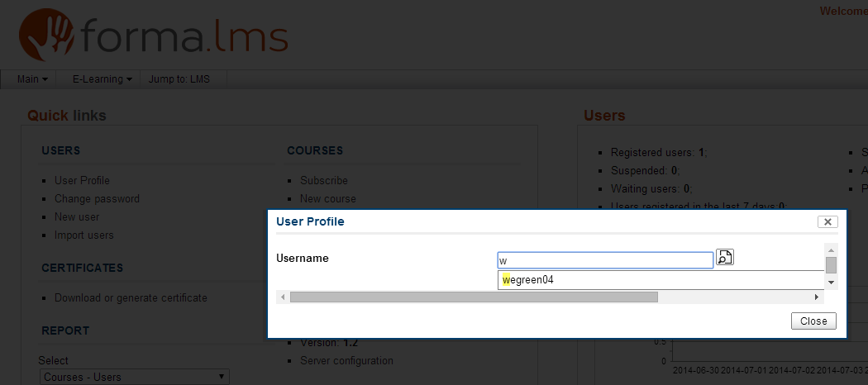Click the vertical scrollbar down arrow
This screenshot has height=385, width=868.
pyautogui.click(x=831, y=283)
